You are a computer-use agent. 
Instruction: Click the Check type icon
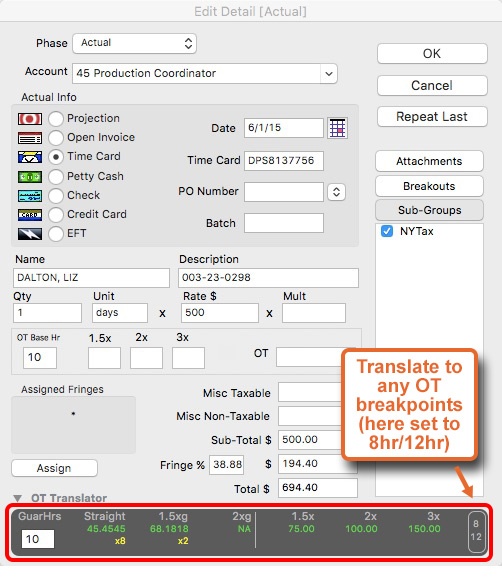30,196
